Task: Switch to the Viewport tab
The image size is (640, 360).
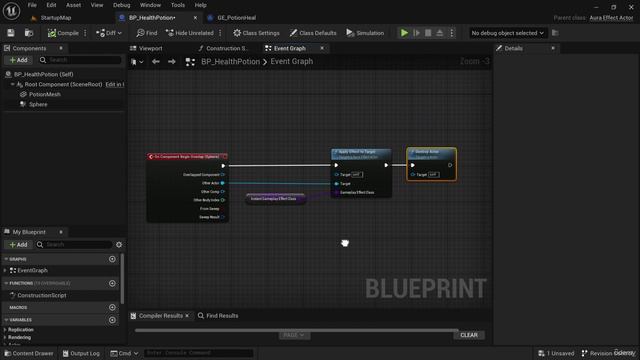Action: 146,48
